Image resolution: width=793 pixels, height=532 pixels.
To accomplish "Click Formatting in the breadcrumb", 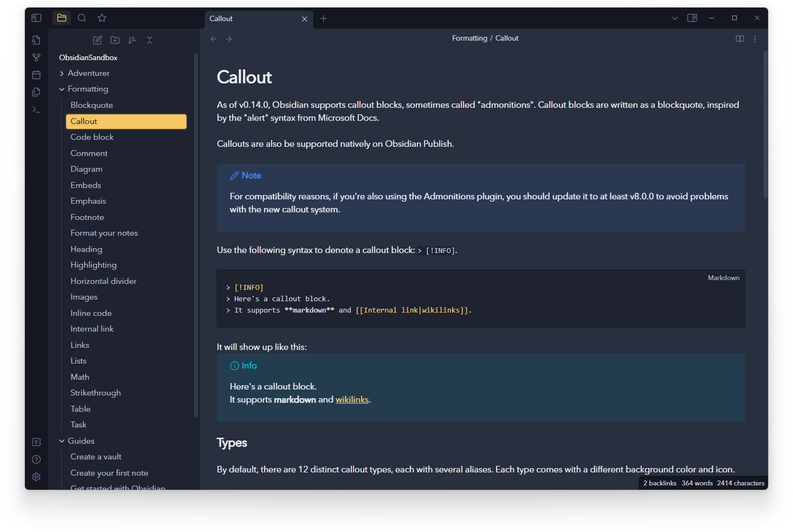I will [469, 38].
